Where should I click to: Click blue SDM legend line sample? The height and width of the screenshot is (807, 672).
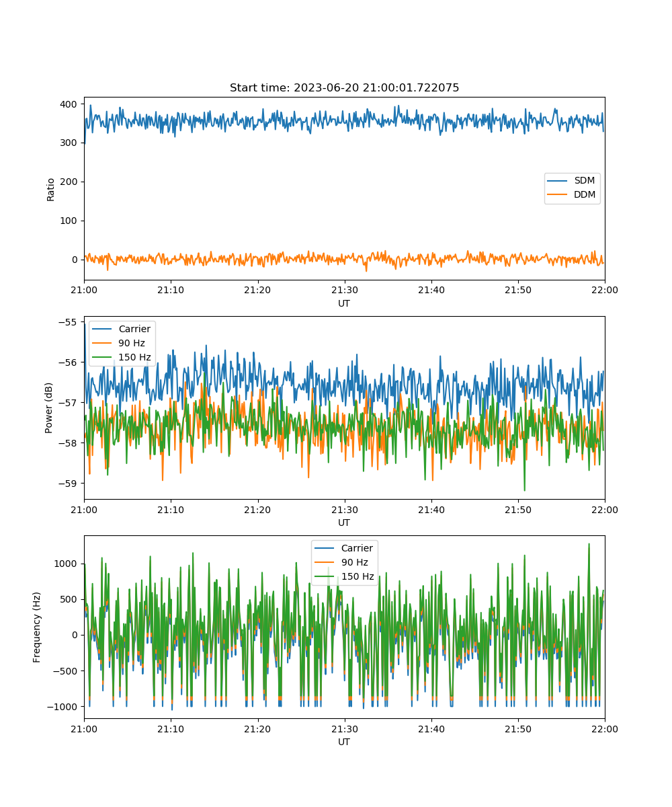pyautogui.click(x=558, y=182)
